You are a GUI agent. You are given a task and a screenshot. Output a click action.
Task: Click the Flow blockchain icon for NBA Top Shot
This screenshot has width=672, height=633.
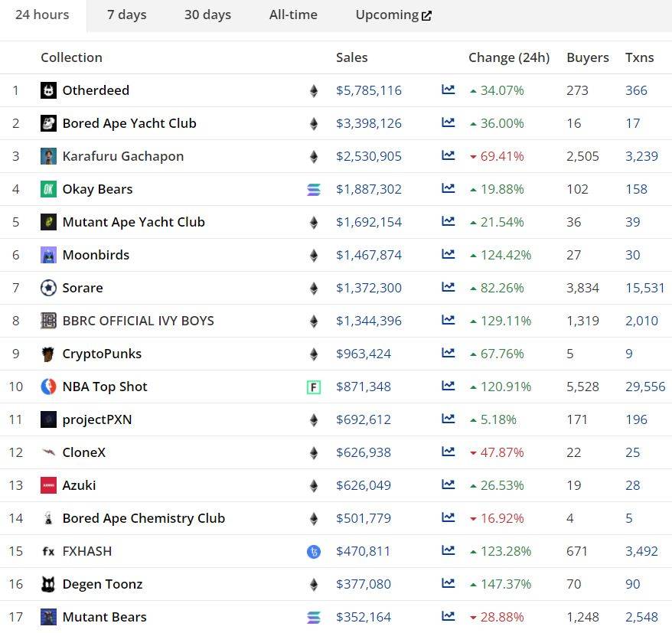coord(313,387)
